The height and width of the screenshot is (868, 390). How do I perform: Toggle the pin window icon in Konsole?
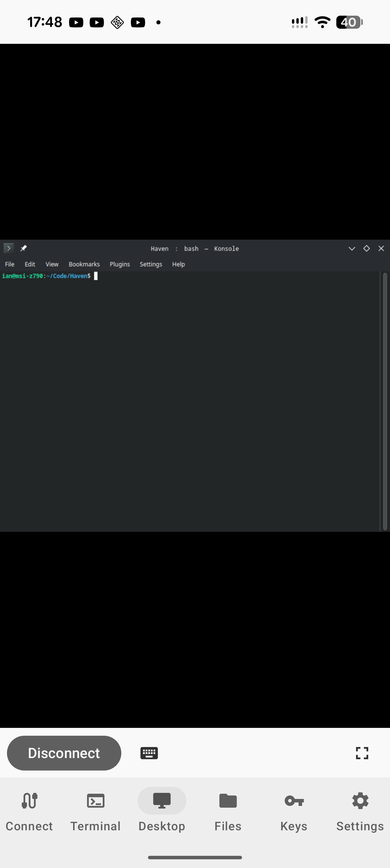click(23, 248)
